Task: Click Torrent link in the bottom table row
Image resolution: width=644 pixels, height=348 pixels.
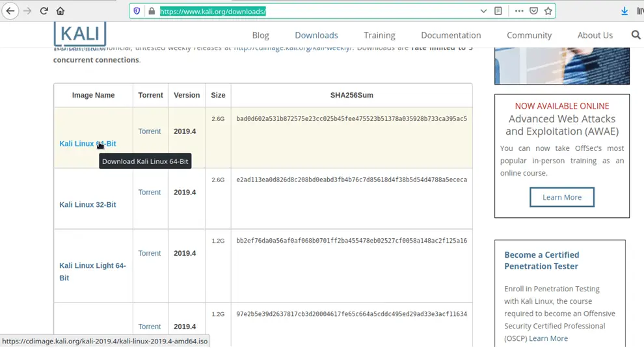Action: coord(150,327)
